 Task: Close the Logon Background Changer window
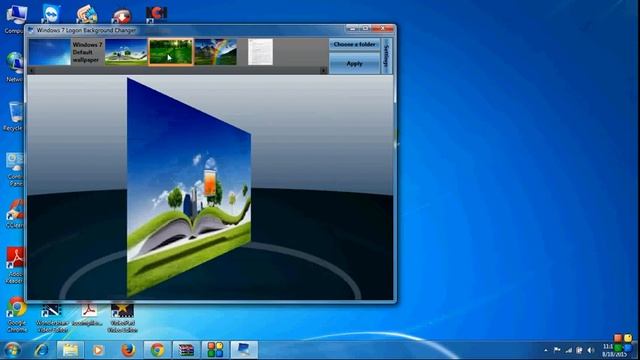click(x=382, y=29)
